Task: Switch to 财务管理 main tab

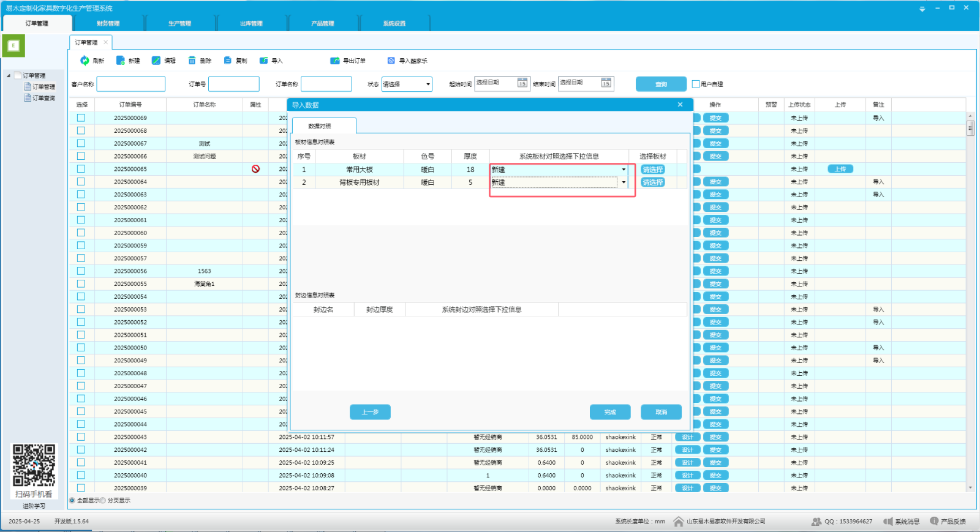Action: point(108,23)
